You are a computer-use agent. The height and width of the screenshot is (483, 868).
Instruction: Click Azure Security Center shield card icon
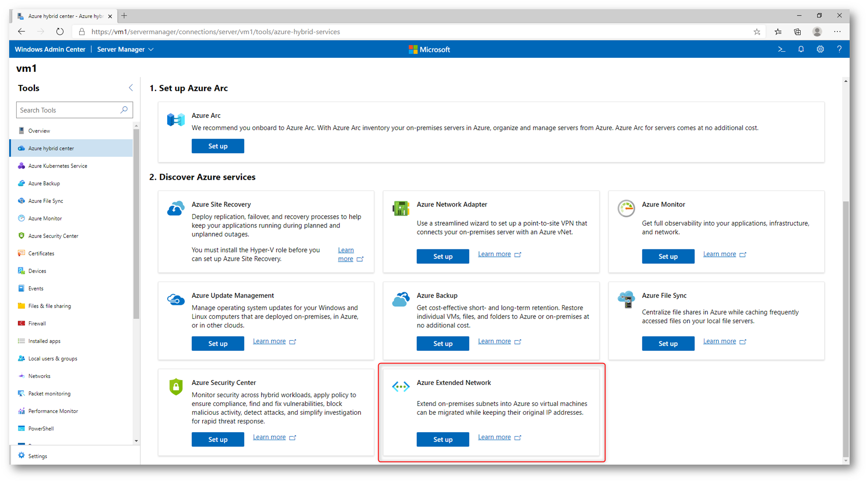pos(176,387)
